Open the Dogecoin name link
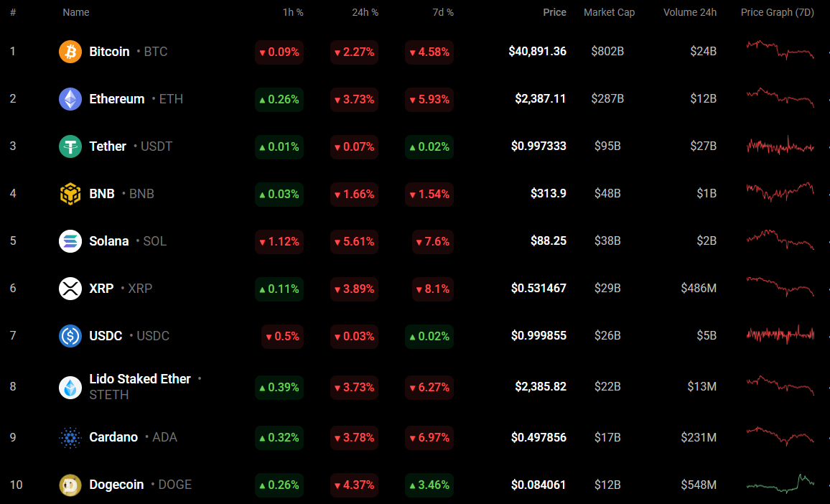Viewport: 830px width, 504px height. click(x=116, y=485)
